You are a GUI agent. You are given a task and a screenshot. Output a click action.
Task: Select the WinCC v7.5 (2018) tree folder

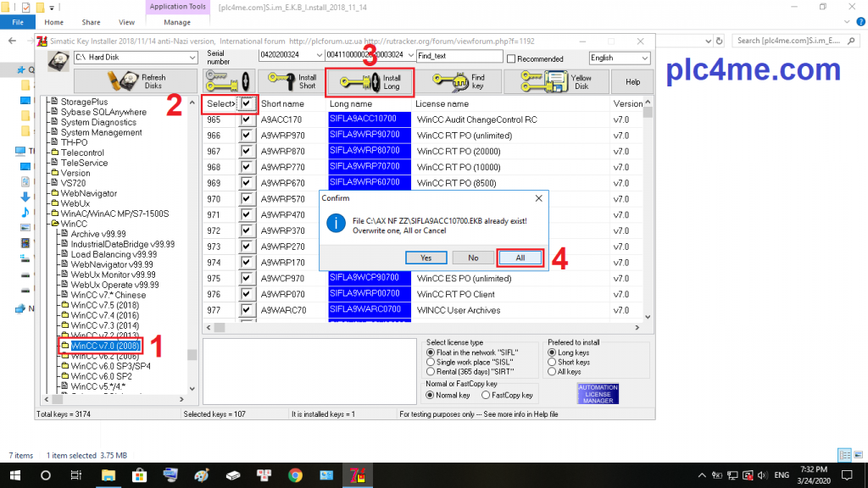pos(103,305)
